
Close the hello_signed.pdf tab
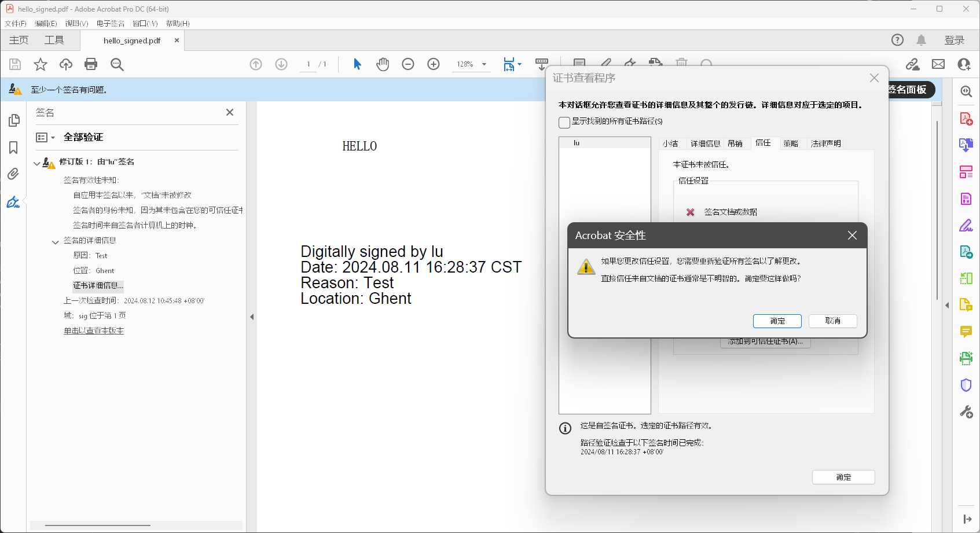(x=177, y=41)
